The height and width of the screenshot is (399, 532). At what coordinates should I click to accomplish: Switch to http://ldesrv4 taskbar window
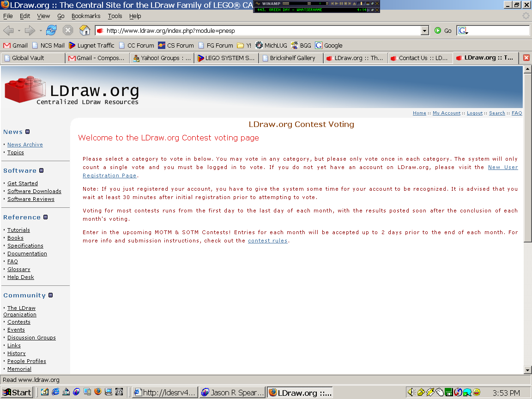pyautogui.click(x=165, y=392)
